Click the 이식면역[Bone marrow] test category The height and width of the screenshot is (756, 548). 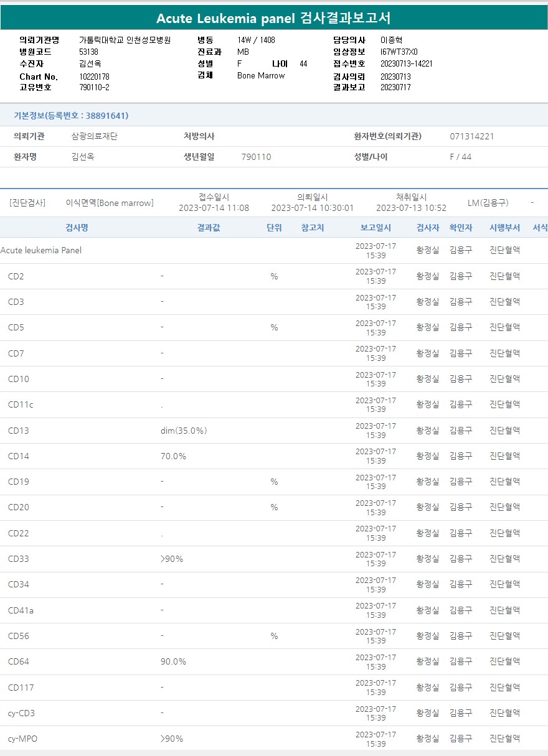pyautogui.click(x=110, y=203)
